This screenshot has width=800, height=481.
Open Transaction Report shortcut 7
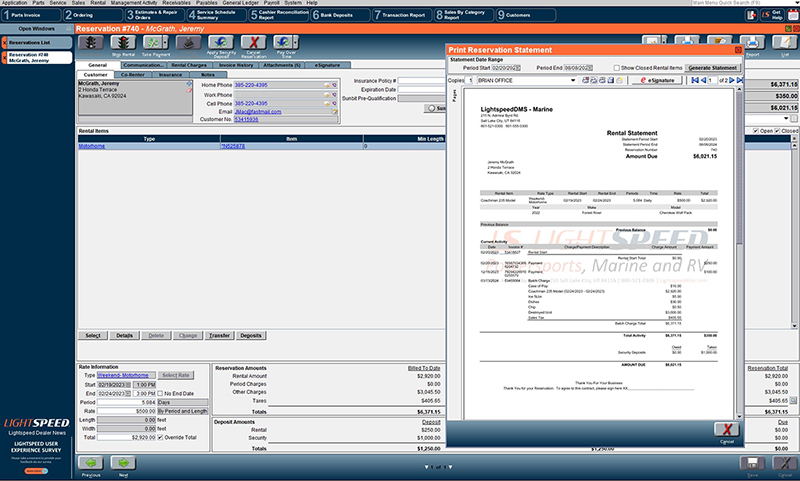[402, 15]
